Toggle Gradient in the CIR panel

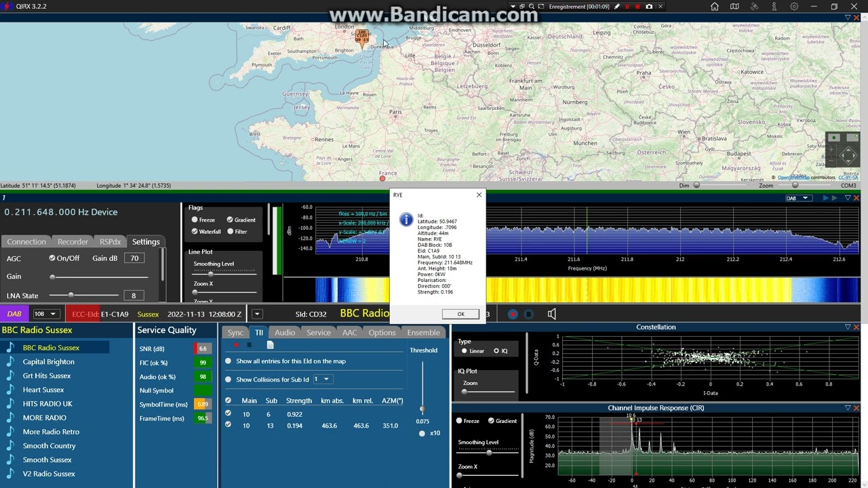[x=491, y=421]
